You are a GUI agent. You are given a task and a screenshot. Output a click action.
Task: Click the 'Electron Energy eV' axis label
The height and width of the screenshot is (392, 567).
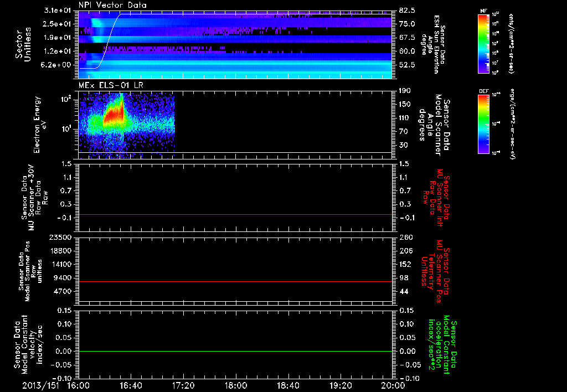pos(40,125)
